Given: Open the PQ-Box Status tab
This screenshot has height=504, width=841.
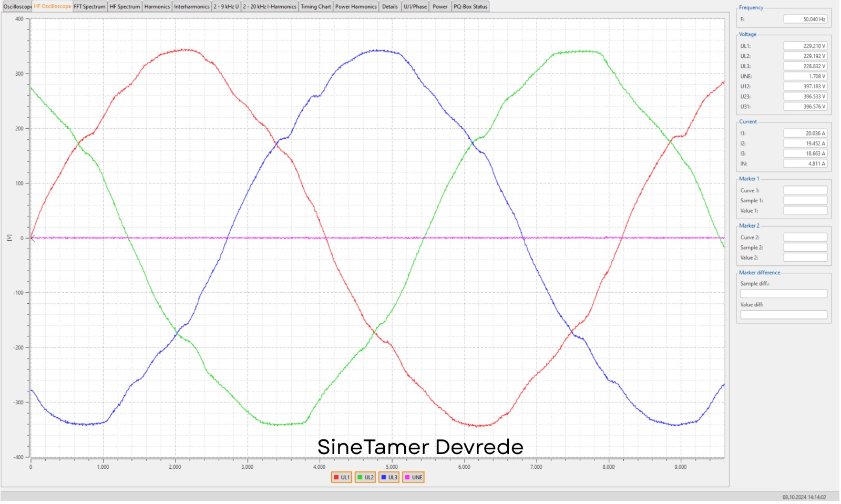Looking at the screenshot, I should 470,7.
